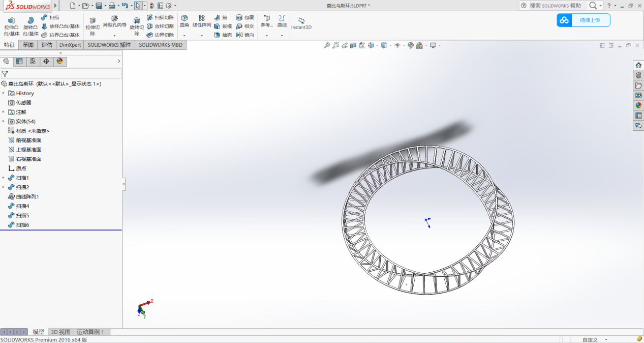The height and width of the screenshot is (343, 644).
Task: Toggle Instant3D mode
Action: tap(301, 23)
